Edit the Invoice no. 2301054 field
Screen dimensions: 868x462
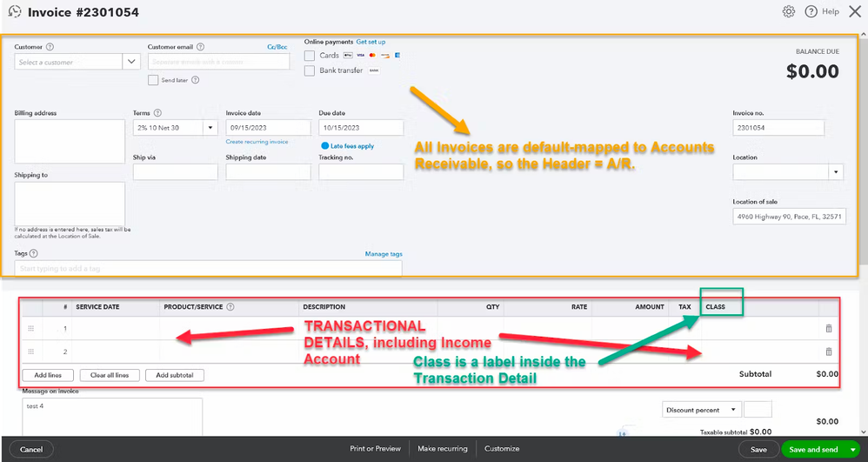[x=778, y=127]
